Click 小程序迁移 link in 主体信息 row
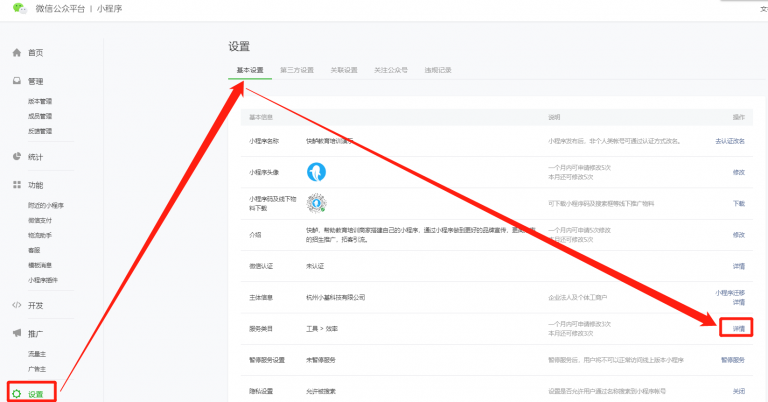Screen dimensions: 768x402 point(729,292)
